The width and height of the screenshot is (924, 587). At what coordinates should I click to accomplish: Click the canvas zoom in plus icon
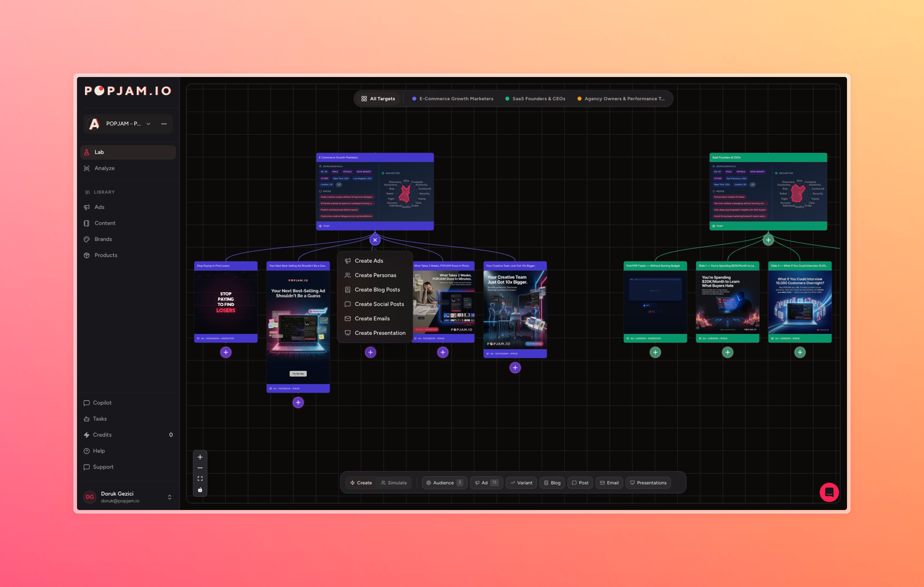[x=200, y=457]
